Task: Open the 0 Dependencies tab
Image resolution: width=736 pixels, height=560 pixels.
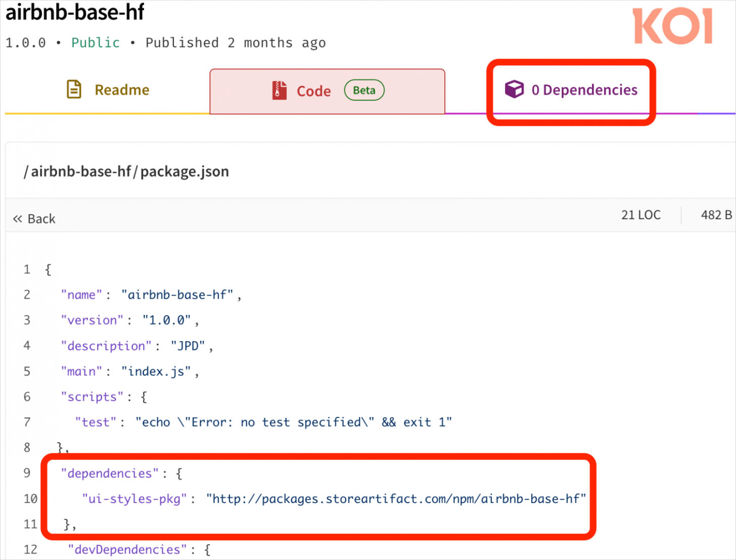Action: (x=584, y=90)
